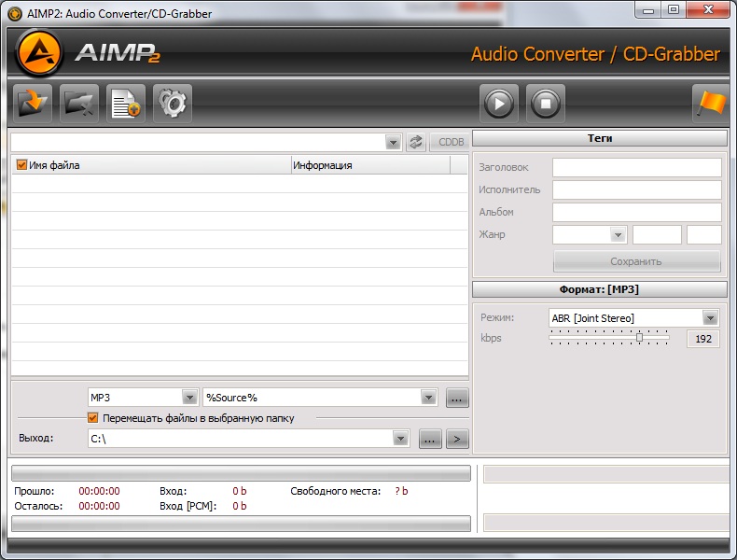Click the Свободного места label
Screen dimensions: 737x560
tap(336, 491)
